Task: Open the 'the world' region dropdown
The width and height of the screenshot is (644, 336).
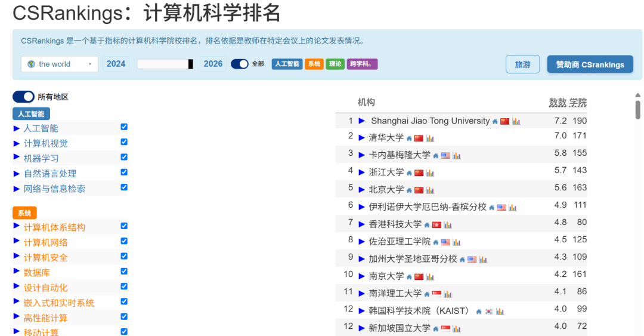Action: pyautogui.click(x=60, y=64)
